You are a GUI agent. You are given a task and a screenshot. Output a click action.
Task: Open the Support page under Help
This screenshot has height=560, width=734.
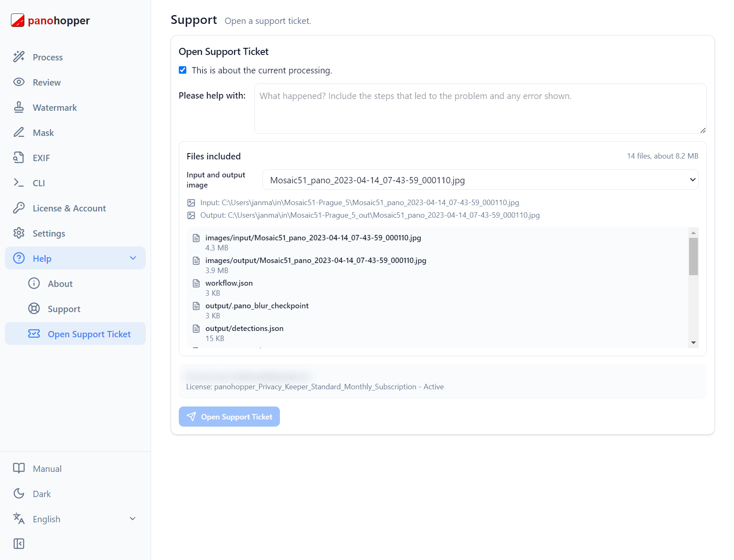click(75, 309)
